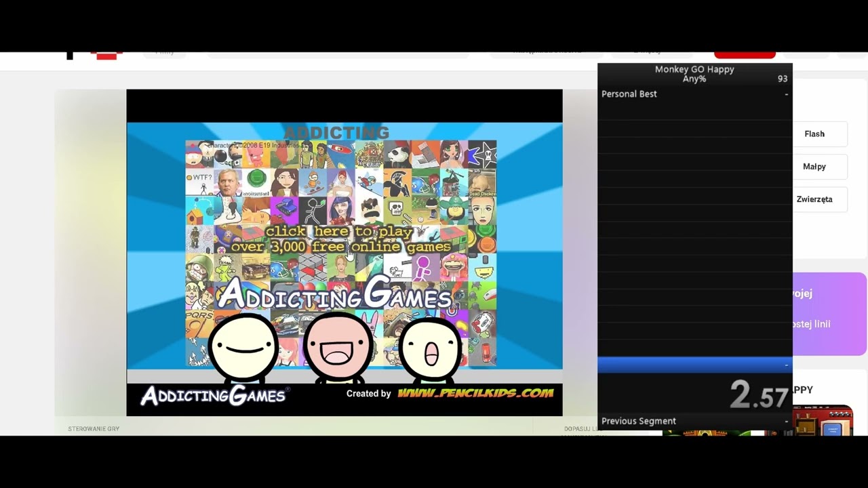The height and width of the screenshot is (488, 868).
Task: Click the red button in the top bar
Action: click(745, 54)
